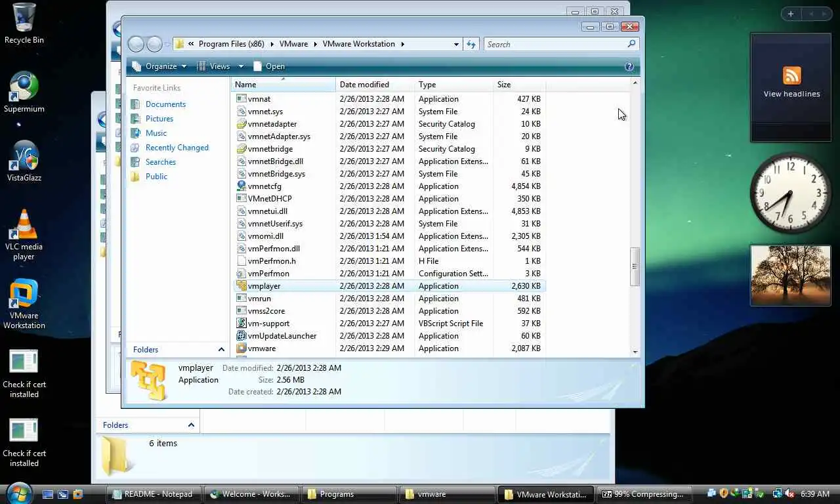
Task: Click the explorer Forward navigation button
Action: coord(154,44)
